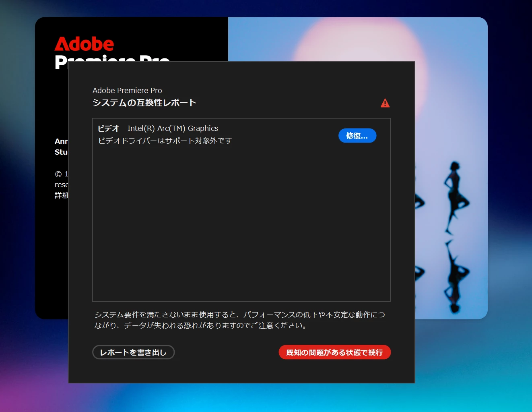Select the Intel(R) Arc(TM) Graphics text
Viewport: 532px width, 412px height.
[173, 128]
